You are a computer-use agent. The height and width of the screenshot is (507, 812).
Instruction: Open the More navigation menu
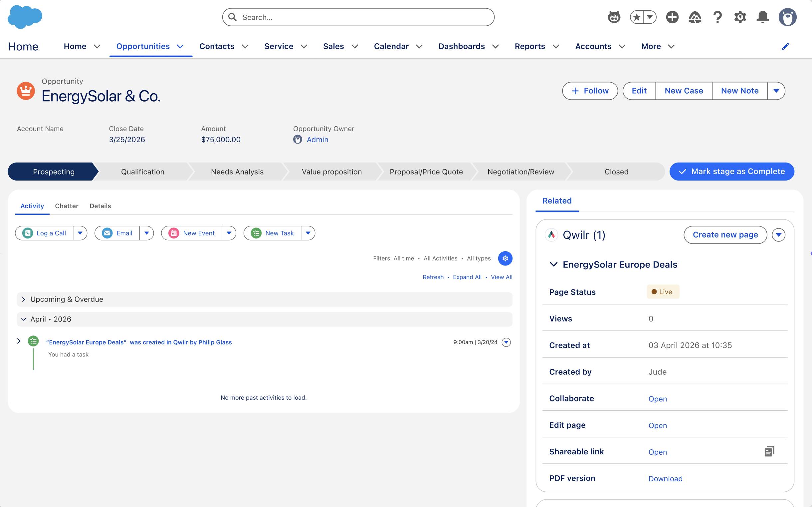pos(658,46)
